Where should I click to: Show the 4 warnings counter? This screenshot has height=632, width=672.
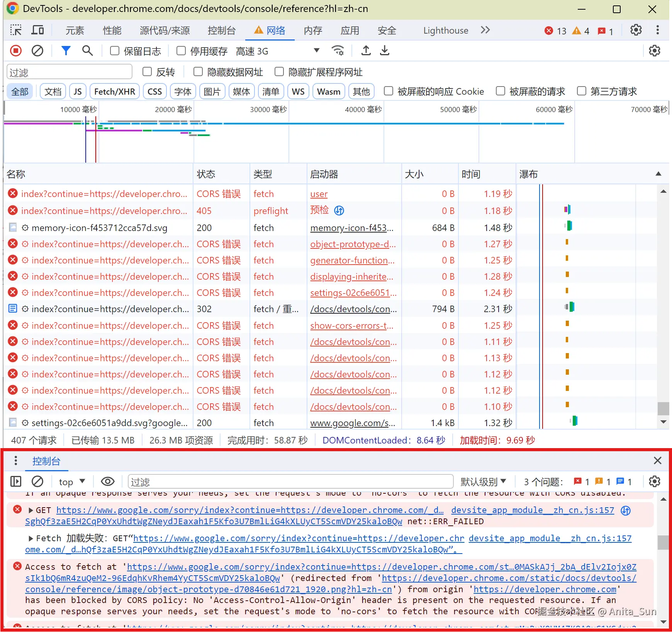581,31
